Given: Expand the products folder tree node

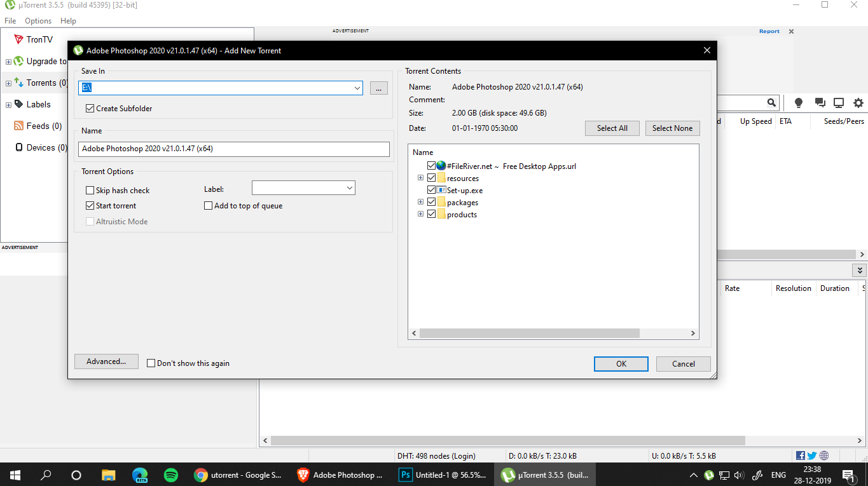Looking at the screenshot, I should click(x=420, y=214).
